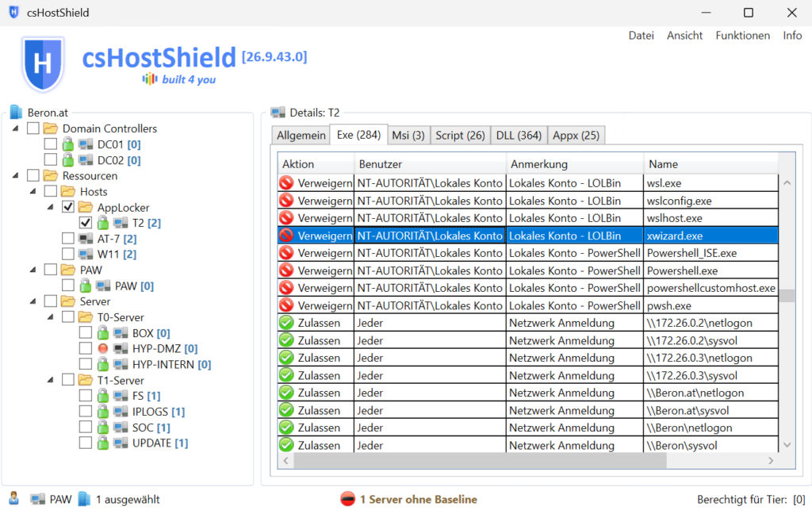This screenshot has width=812, height=510.
Task: Click the red status dot beside HYP-DMZ
Action: click(x=103, y=348)
